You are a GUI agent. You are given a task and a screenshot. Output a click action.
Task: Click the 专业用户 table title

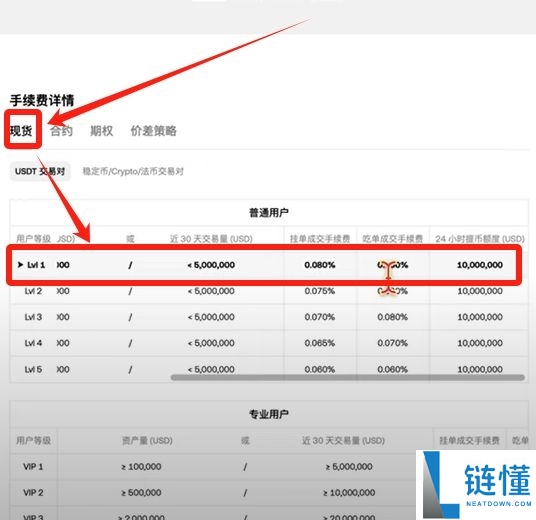(x=269, y=414)
